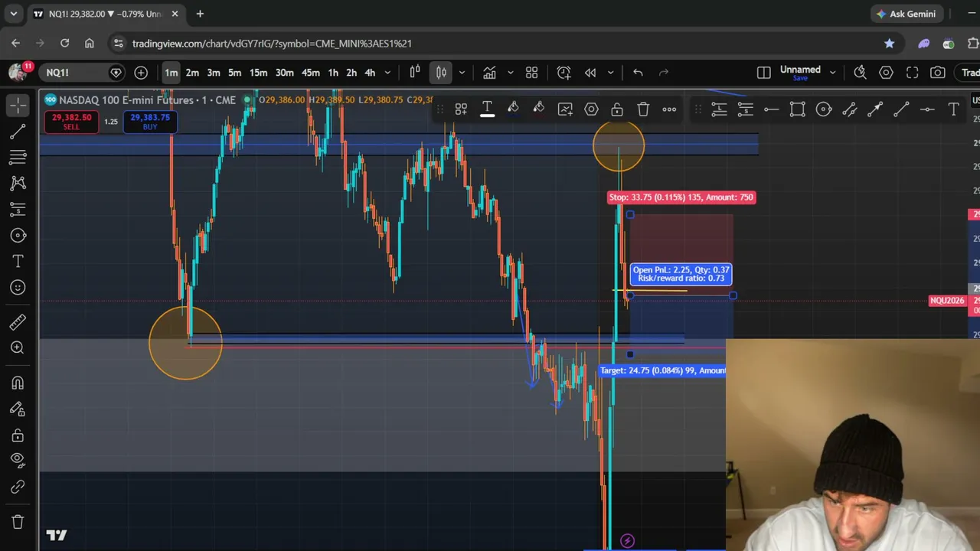Switch to 3m timeframe

[x=214, y=73]
